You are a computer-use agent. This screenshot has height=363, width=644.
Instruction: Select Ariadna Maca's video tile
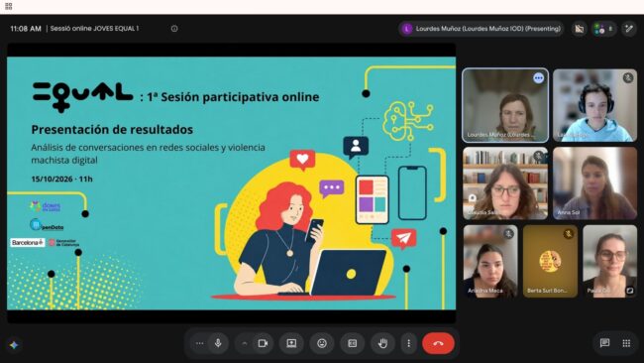[490, 261]
